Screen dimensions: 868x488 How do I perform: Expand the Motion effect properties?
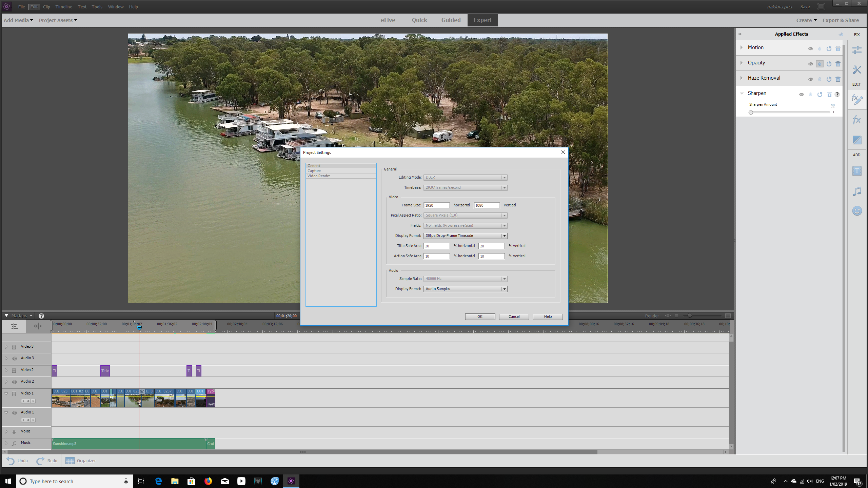tap(741, 47)
